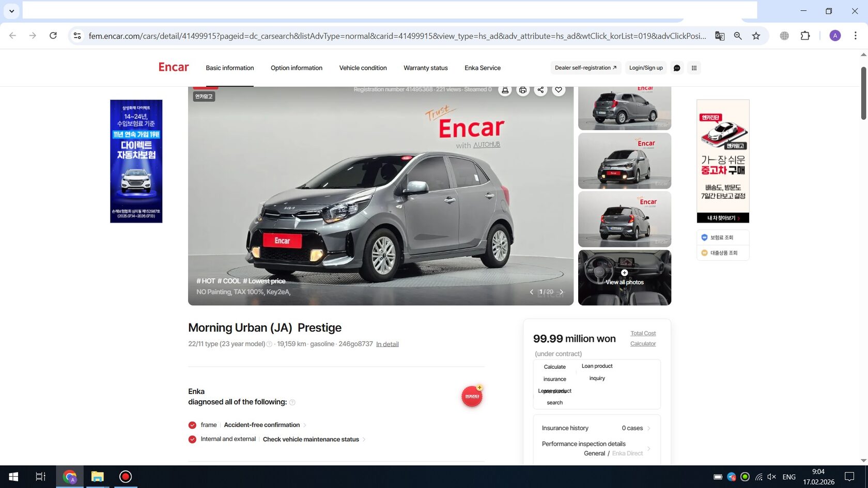Translate this page via address bar icon
Viewport: 868px width, 488px height.
[x=720, y=36]
